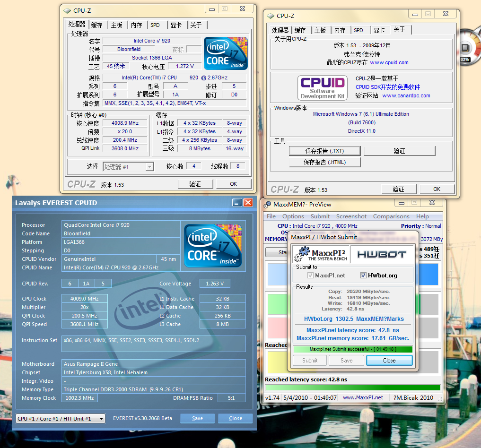
Task: Click OK button in right CPU-Z window
Action: pyautogui.click(x=437, y=189)
